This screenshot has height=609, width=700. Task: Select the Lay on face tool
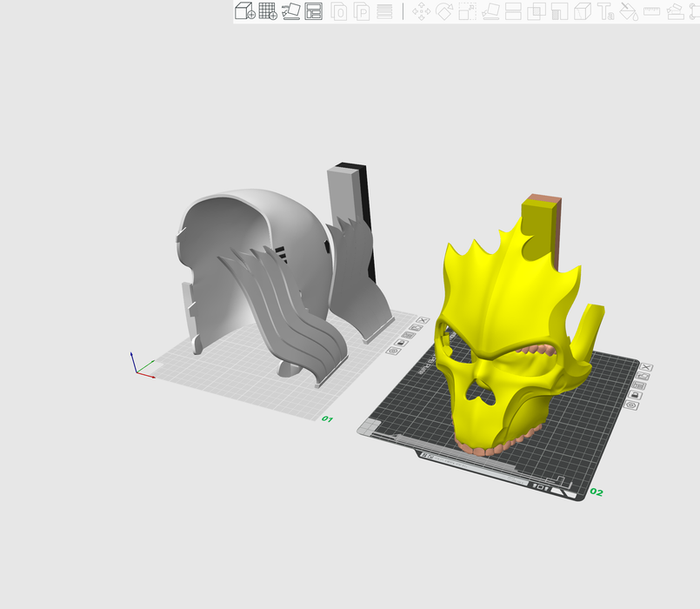click(490, 11)
